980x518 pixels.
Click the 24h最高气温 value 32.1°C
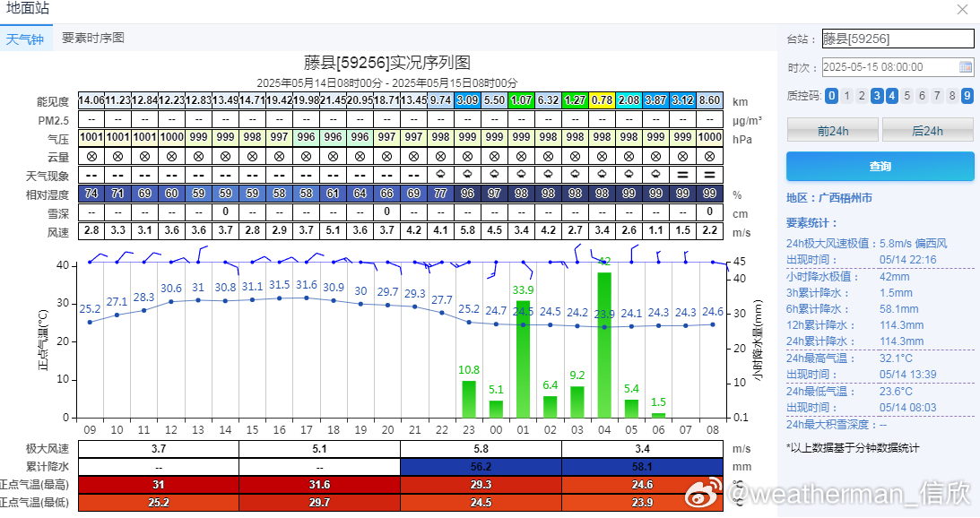tap(896, 358)
